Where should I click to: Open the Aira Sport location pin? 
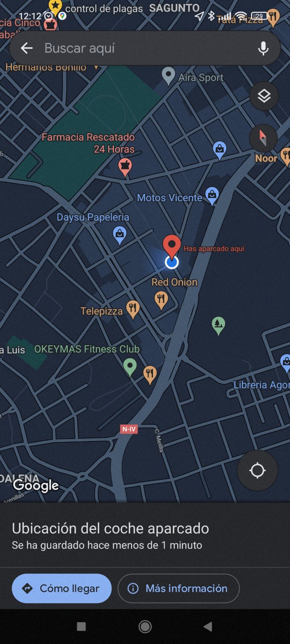click(x=168, y=76)
